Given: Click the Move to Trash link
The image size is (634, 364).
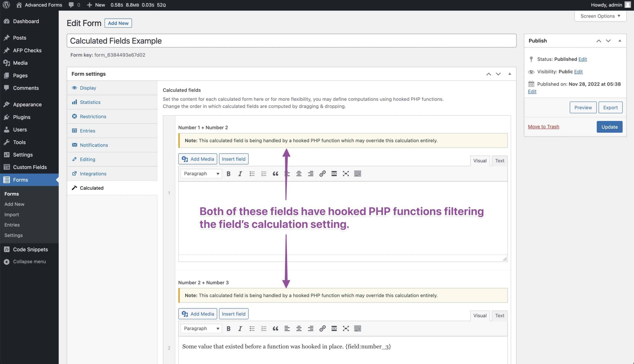Looking at the screenshot, I should [x=543, y=127].
